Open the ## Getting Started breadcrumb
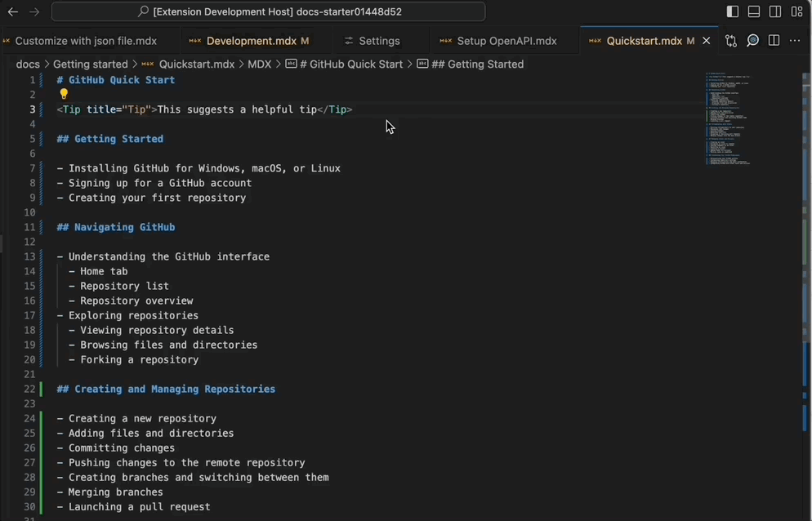Image resolution: width=812 pixels, height=521 pixels. click(x=471, y=65)
